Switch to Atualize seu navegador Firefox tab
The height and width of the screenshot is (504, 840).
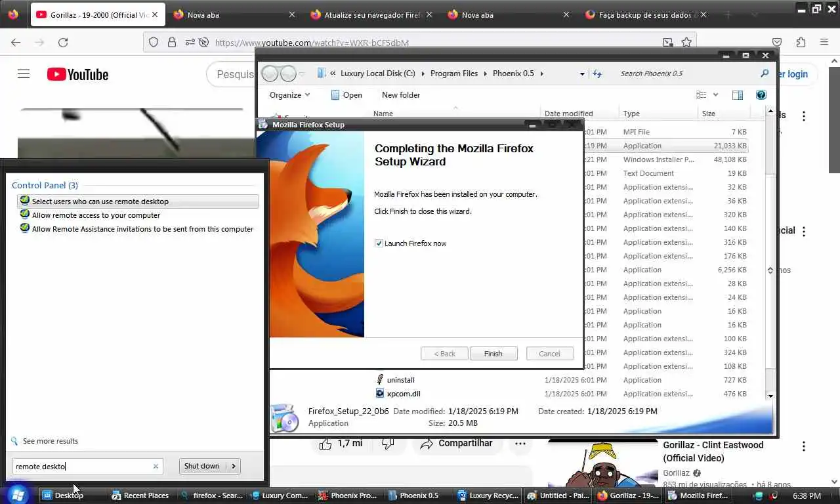coord(371,14)
